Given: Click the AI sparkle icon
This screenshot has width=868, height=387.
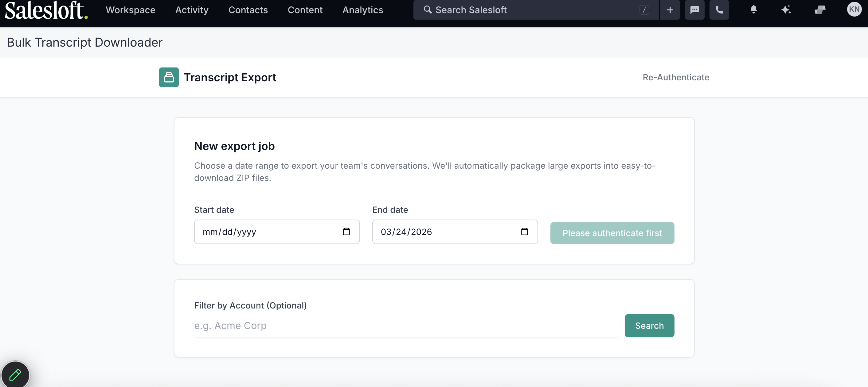Looking at the screenshot, I should tap(786, 10).
